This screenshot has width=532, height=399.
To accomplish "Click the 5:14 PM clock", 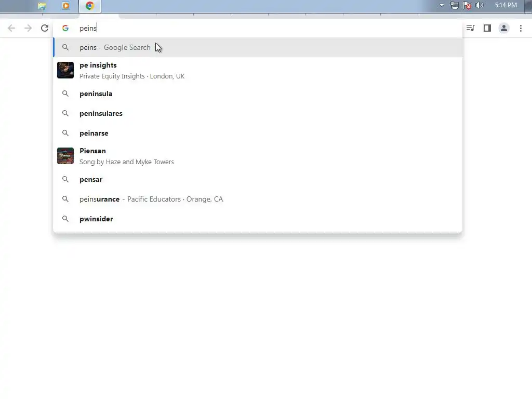I will click(x=506, y=5).
